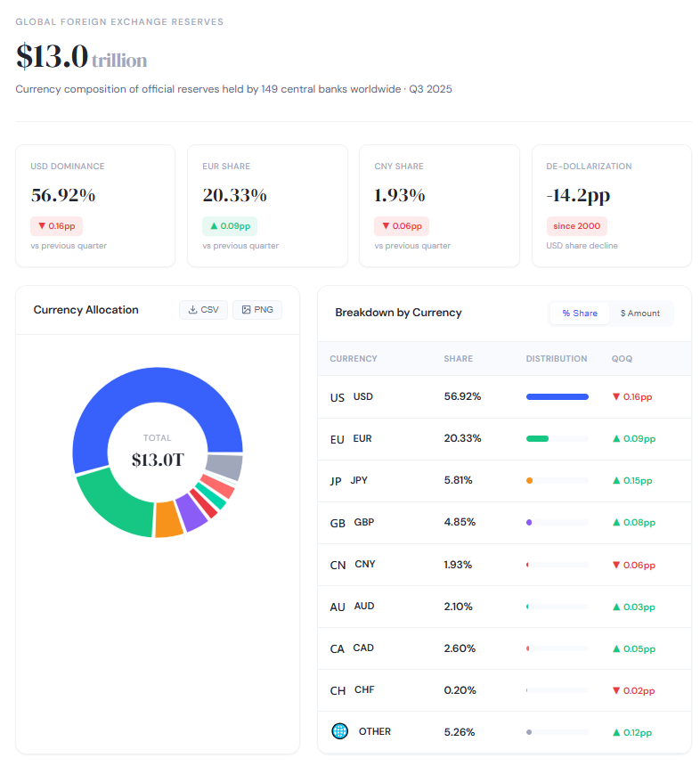Open the USD Dominance card
700x766 pixels.
(x=94, y=206)
